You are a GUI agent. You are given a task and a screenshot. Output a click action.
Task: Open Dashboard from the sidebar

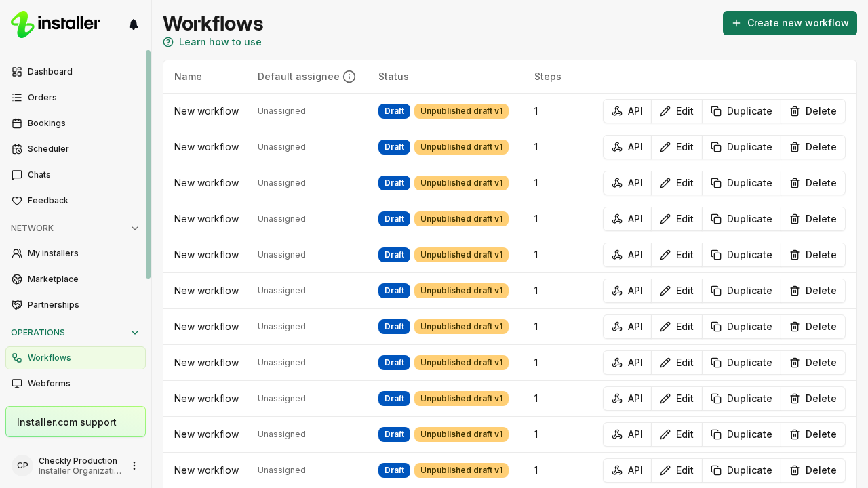75,72
